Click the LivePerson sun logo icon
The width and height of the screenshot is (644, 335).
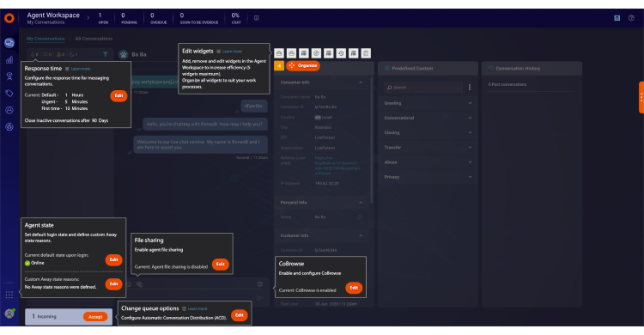(9, 18)
